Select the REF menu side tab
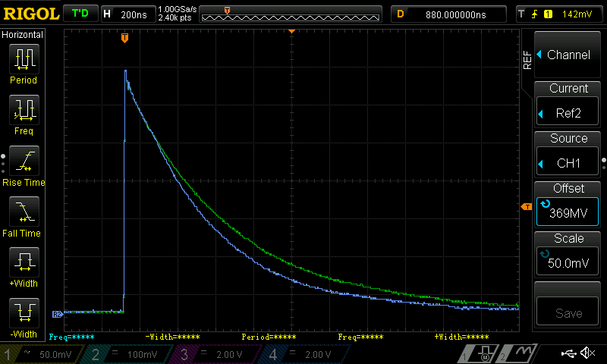607x364 pixels. click(x=527, y=61)
